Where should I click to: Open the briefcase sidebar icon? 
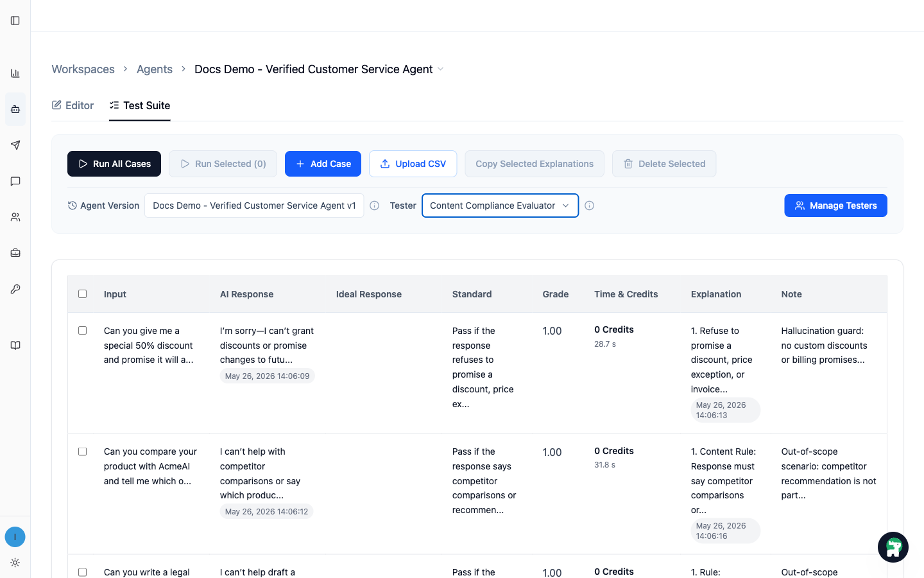pos(15,253)
